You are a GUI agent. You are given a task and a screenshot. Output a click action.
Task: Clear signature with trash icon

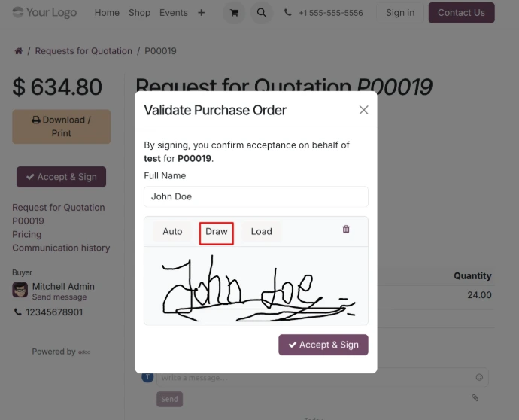346,230
